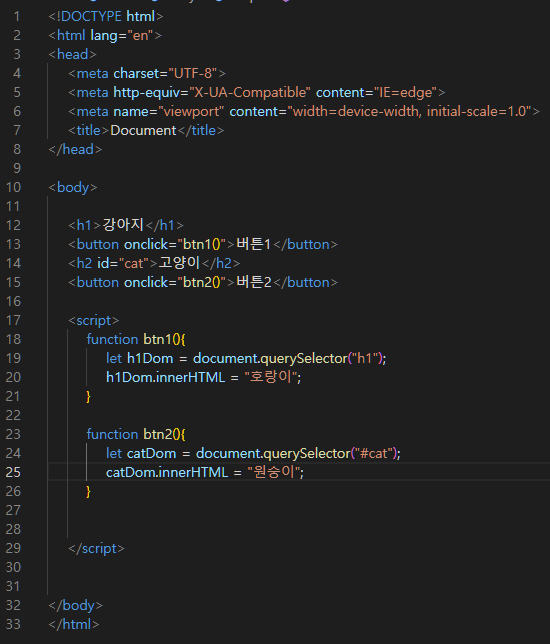Click the "원숭이" string literal
The image size is (550, 644).
coord(274,472)
